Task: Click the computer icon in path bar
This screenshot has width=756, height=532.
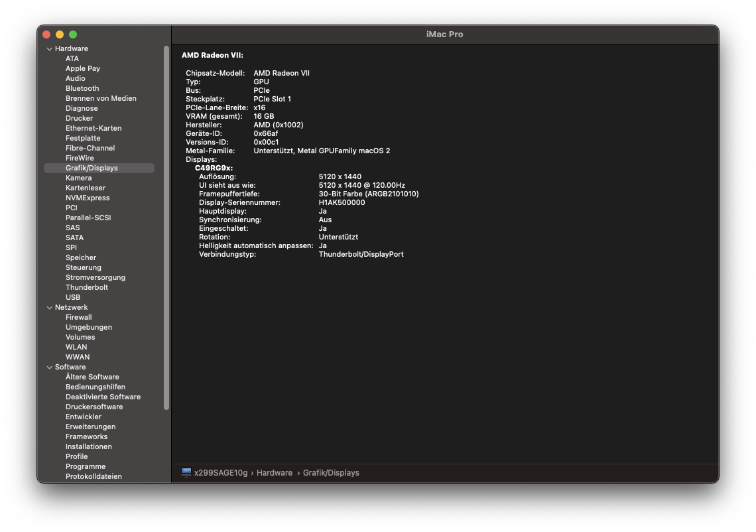Action: click(186, 473)
